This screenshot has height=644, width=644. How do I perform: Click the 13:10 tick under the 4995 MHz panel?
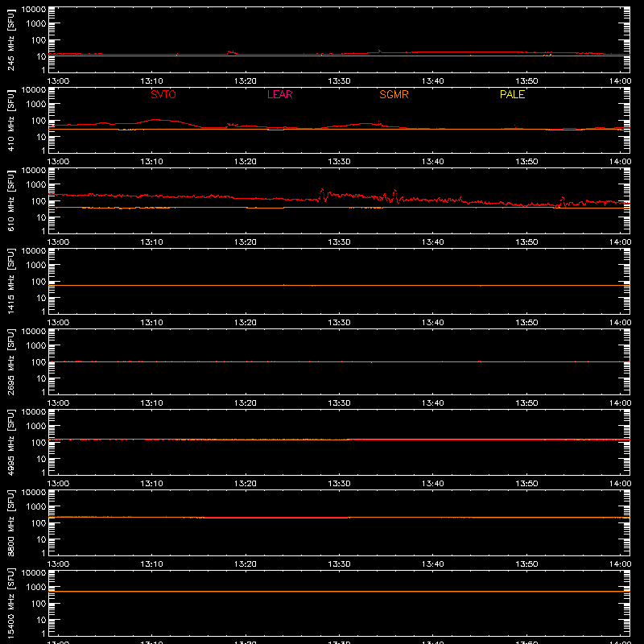[151, 484]
